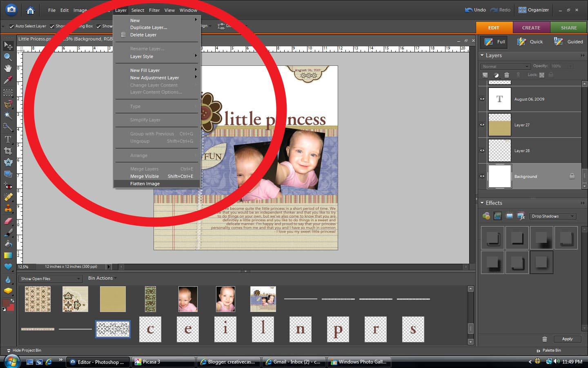The image size is (588, 368).
Task: Select the Move tool
Action: pyautogui.click(x=8, y=45)
